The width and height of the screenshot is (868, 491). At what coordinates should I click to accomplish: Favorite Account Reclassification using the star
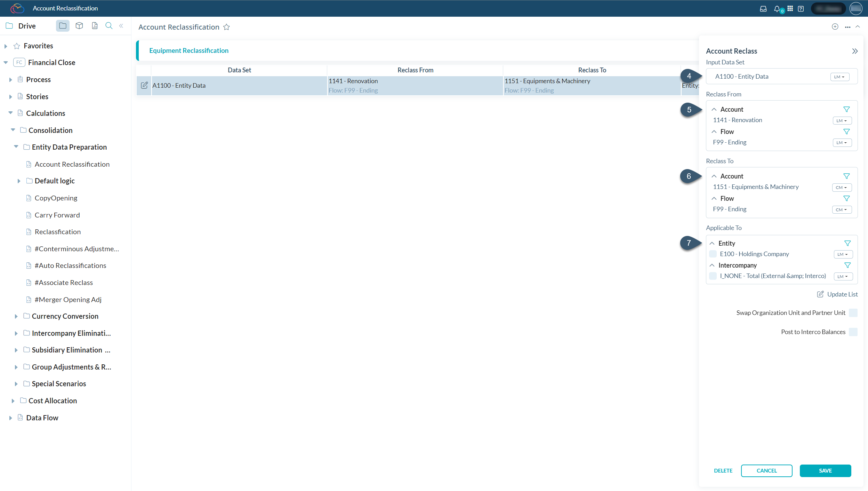(226, 27)
